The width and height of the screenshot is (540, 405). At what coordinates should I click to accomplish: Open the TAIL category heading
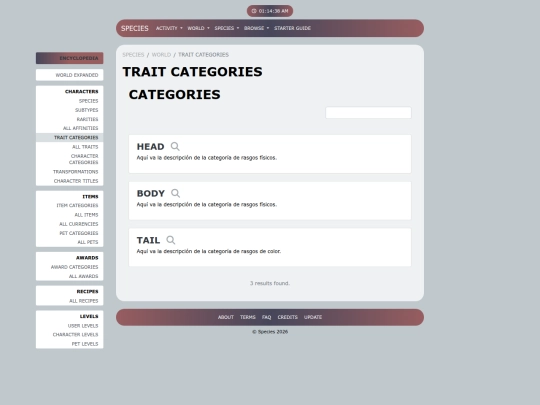click(148, 240)
